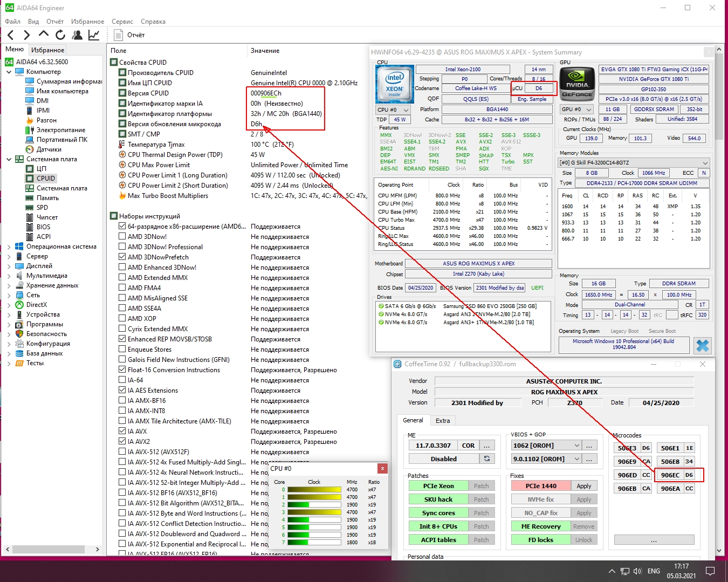728x582 pixels.
Task: Open the taskbar network icon
Action: point(624,571)
